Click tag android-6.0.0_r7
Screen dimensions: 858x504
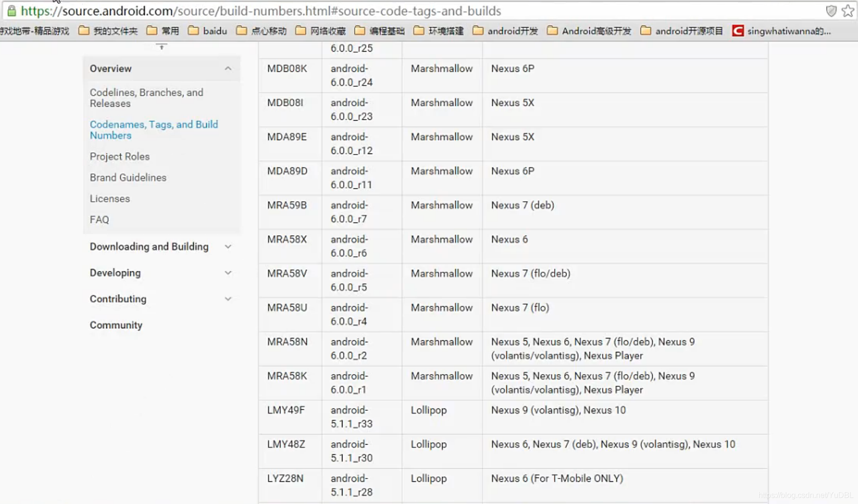click(349, 212)
